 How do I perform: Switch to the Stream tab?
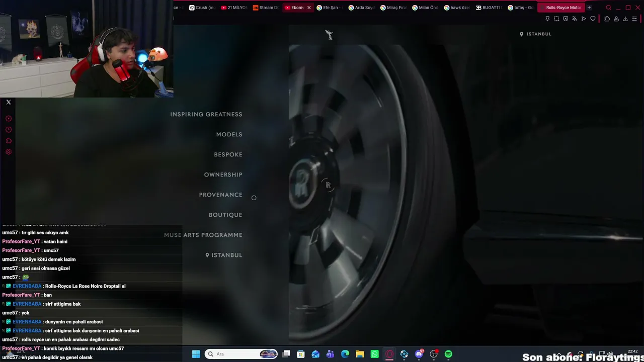click(x=266, y=8)
